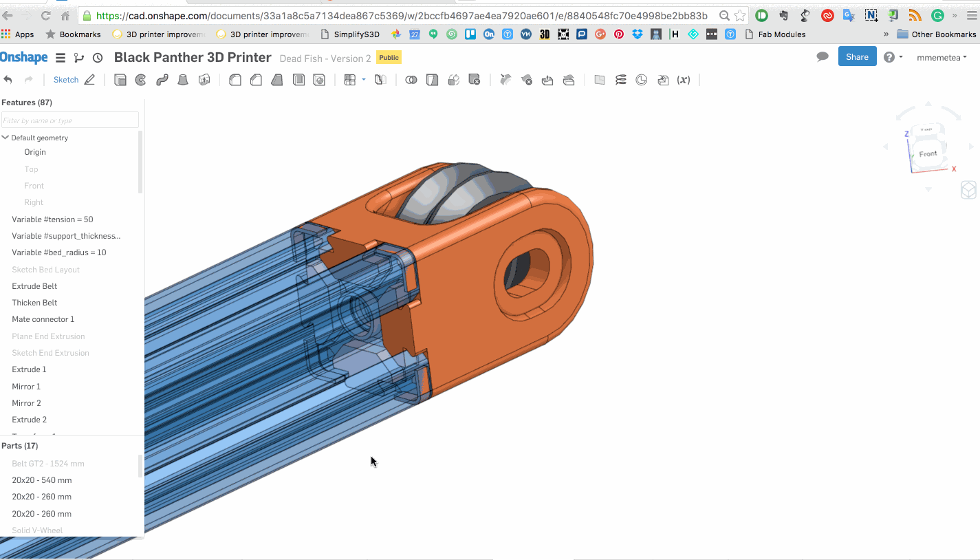
Task: Select Extrude Belt in the feature list
Action: 34,286
